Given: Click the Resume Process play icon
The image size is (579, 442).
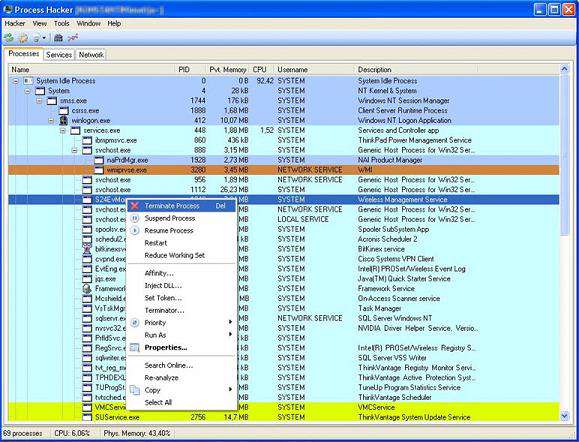Looking at the screenshot, I should (135, 230).
